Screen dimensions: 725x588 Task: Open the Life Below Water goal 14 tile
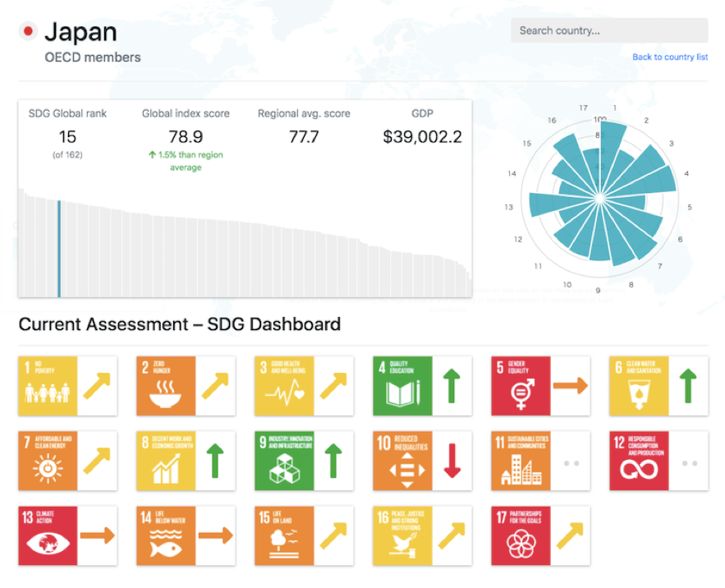(x=166, y=535)
